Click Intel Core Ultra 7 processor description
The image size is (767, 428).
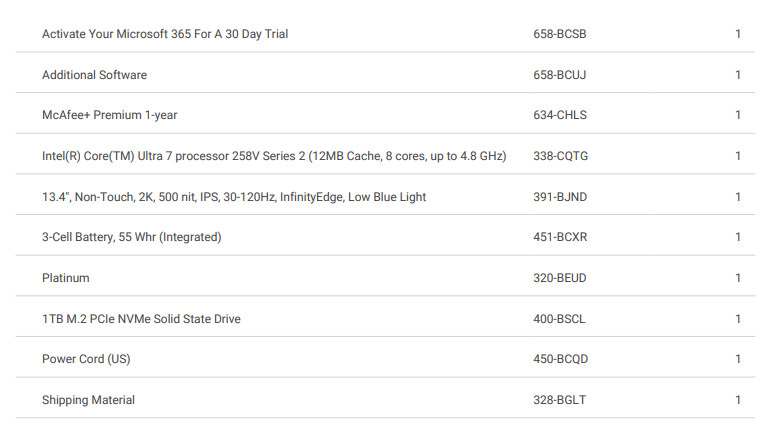pyautogui.click(x=274, y=156)
